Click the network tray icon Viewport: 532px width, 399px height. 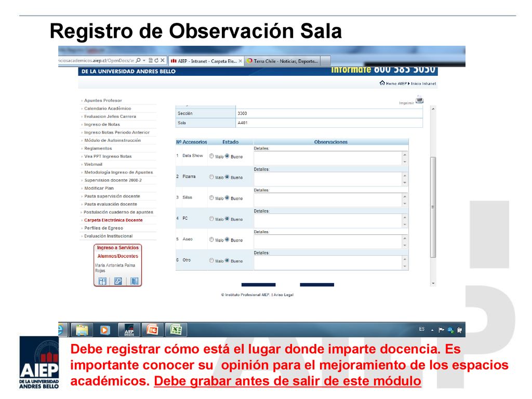click(450, 330)
